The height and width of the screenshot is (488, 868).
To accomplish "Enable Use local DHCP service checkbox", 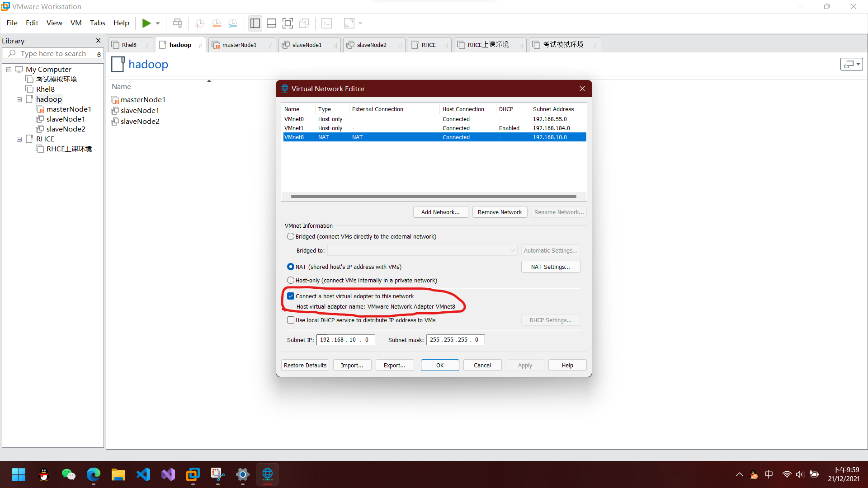I will [x=291, y=320].
